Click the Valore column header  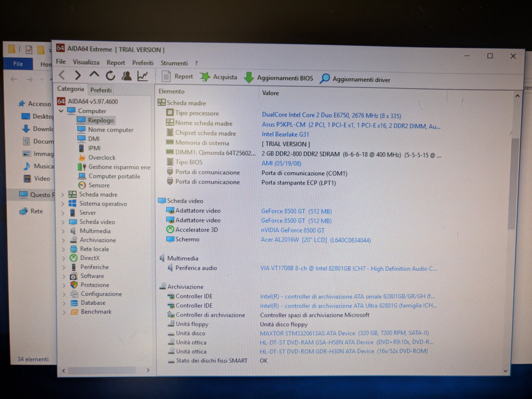[270, 93]
